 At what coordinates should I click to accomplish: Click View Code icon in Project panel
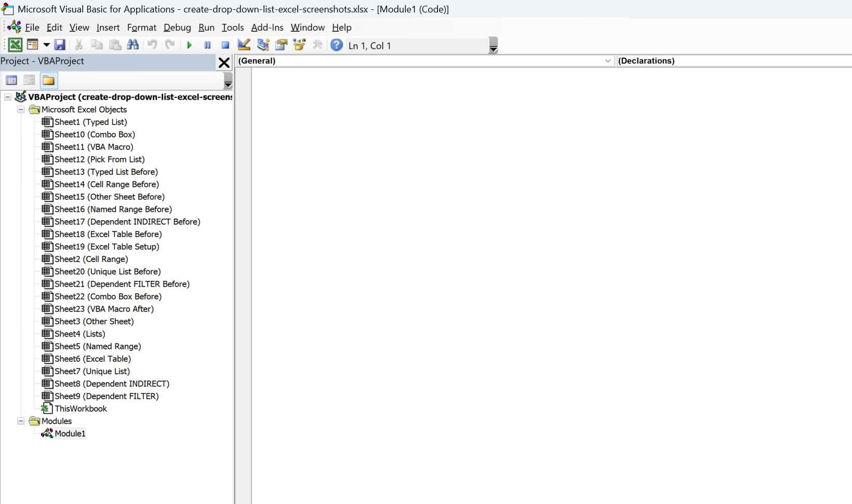[x=11, y=80]
